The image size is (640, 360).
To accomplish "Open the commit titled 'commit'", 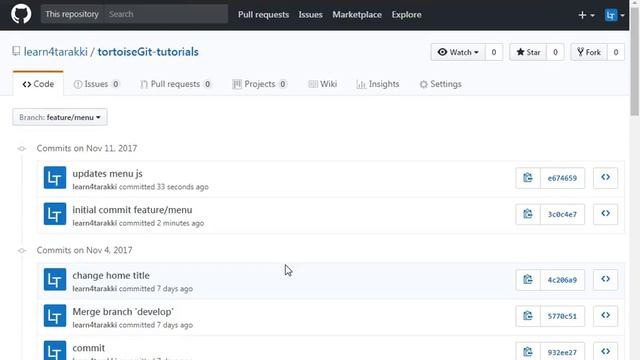I will pos(89,348).
